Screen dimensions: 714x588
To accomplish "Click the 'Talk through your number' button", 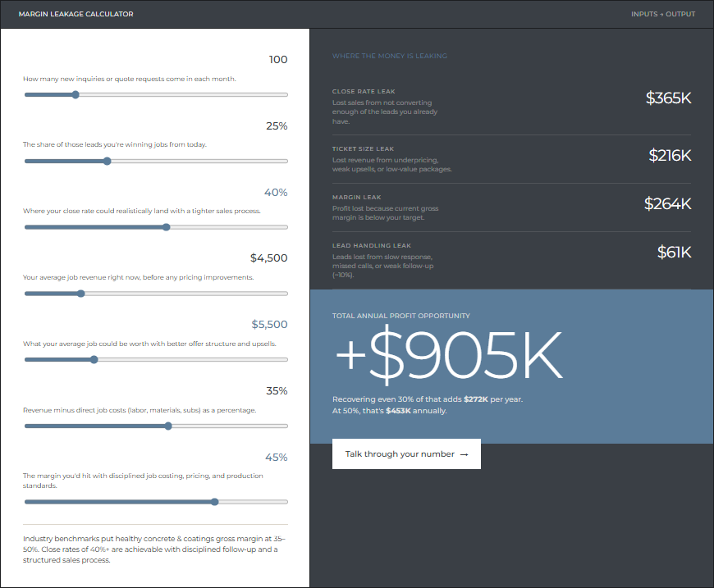I will [406, 454].
